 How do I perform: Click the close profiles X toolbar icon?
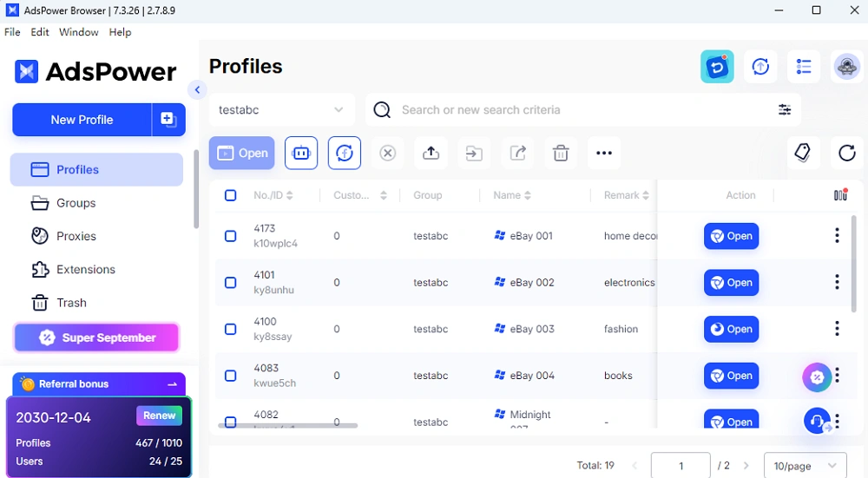387,153
